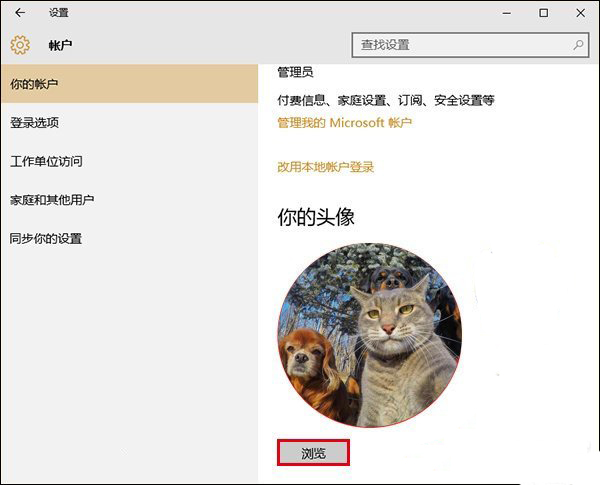Maximize the Settings window
The image size is (600, 485).
click(543, 13)
